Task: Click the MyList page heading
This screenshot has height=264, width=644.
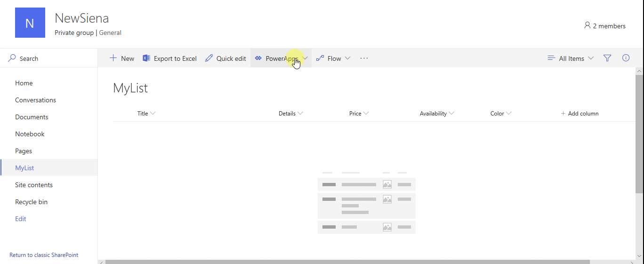Action: click(x=130, y=88)
